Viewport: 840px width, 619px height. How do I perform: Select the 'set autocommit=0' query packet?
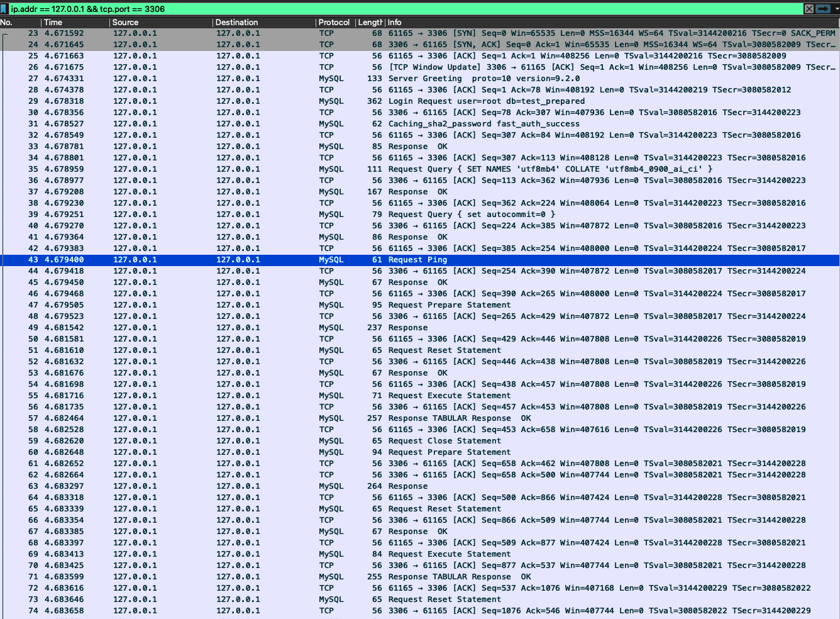point(472,215)
